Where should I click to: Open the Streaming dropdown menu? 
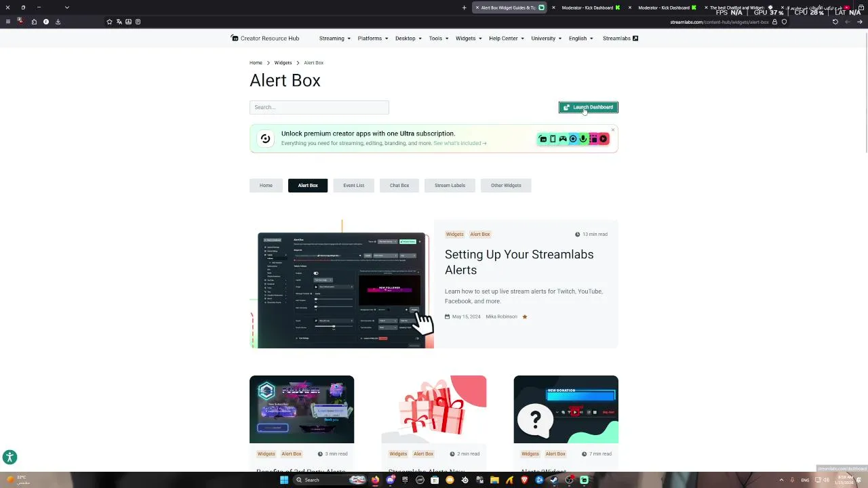pos(334,38)
